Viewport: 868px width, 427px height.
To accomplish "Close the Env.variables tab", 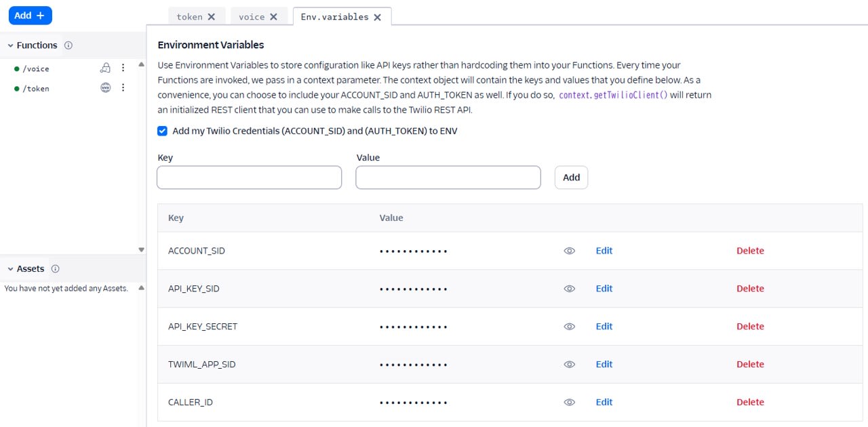I will pos(378,17).
